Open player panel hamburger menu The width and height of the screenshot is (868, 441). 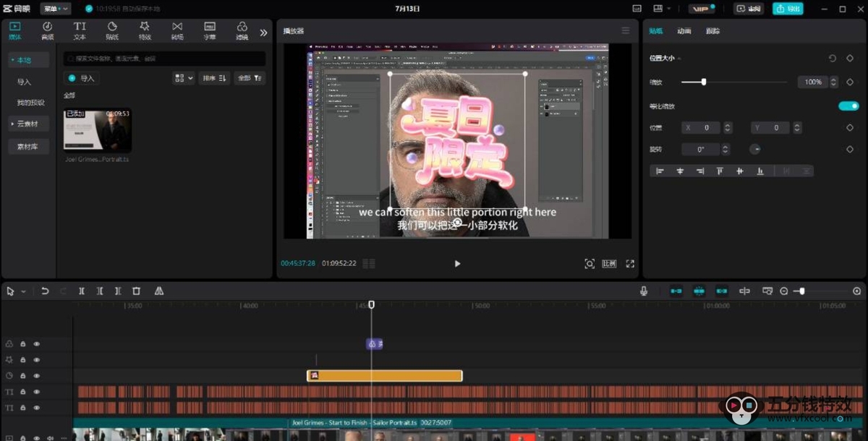[626, 30]
